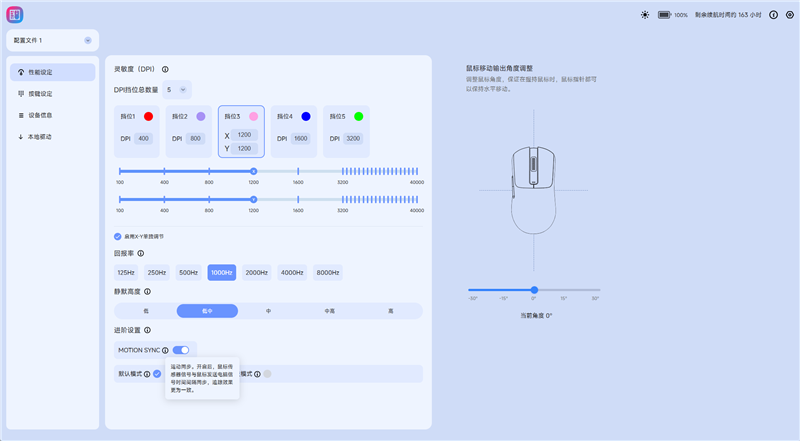Turn off the MOTION SYNC switch
The image size is (800, 441).
coord(181,350)
